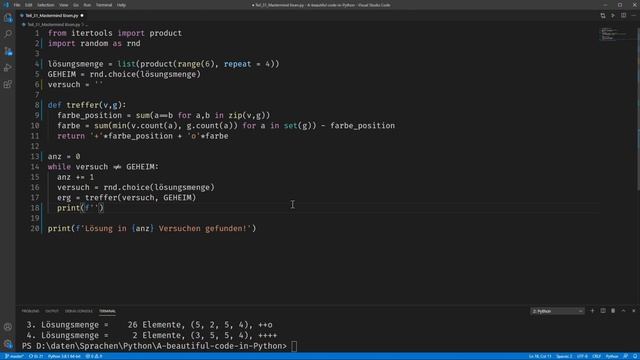Click the 'def treffer(v,g):' line
Viewport: 640px width, 360px height.
87,105
